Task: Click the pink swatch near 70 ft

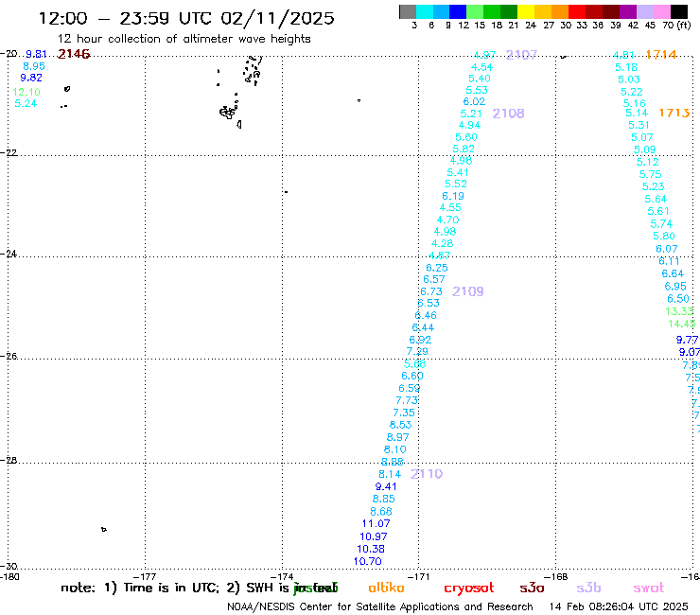Action: [x=661, y=11]
